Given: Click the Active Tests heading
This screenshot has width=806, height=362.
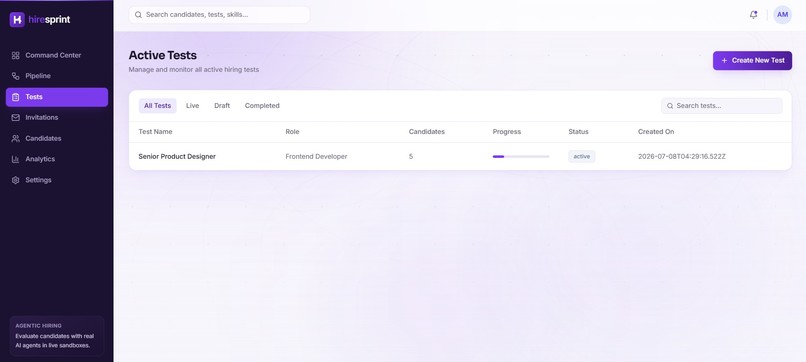Looking at the screenshot, I should coord(162,56).
